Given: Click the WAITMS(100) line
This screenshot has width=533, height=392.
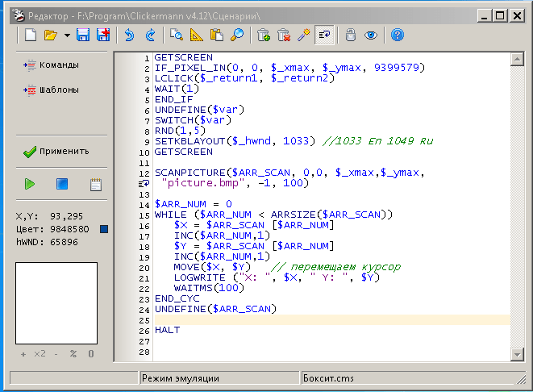Looking at the screenshot, I should (x=209, y=288).
